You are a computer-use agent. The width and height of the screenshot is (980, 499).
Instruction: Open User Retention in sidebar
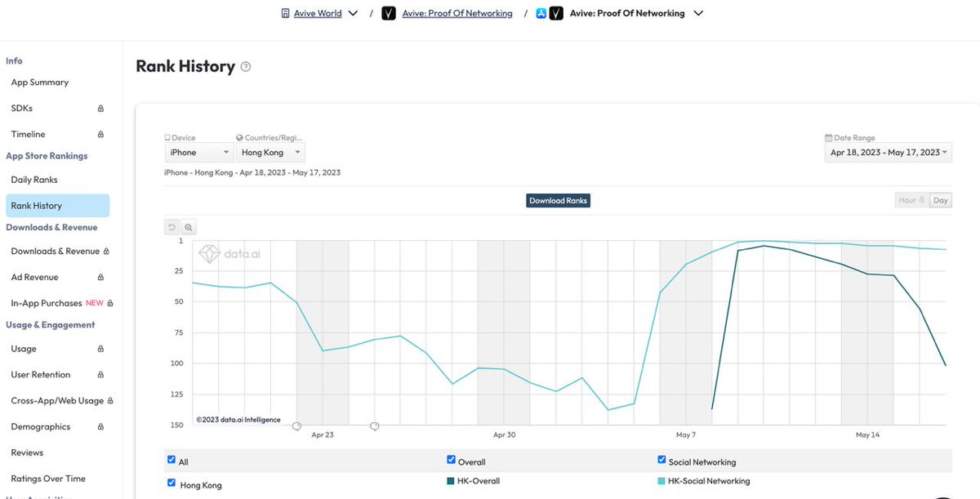point(41,375)
